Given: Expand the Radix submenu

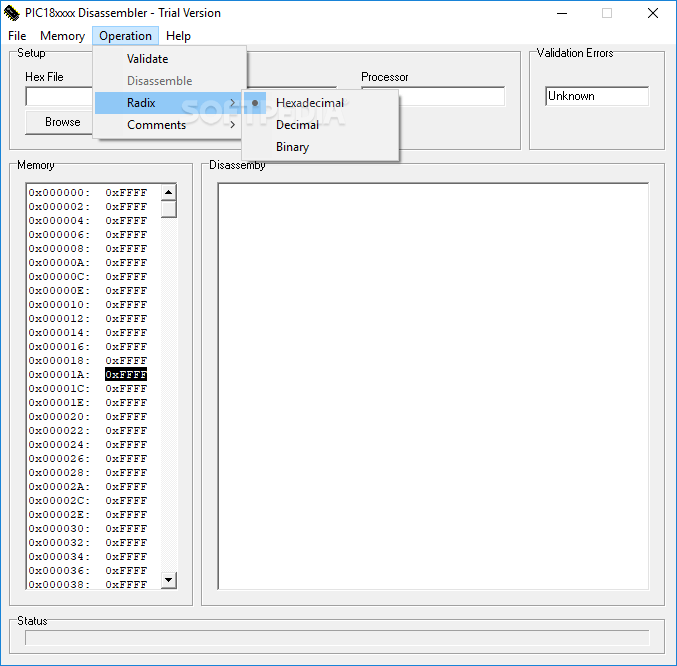Looking at the screenshot, I should coord(168,103).
